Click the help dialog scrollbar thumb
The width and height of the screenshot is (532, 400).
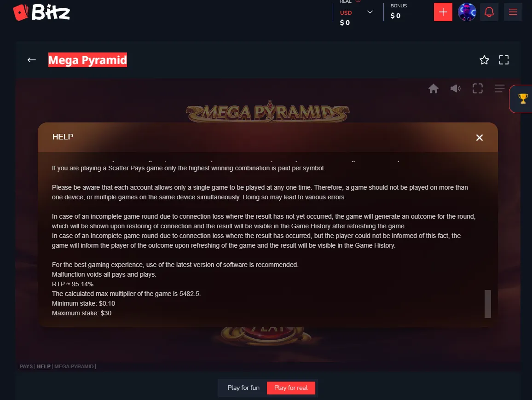pos(487,304)
